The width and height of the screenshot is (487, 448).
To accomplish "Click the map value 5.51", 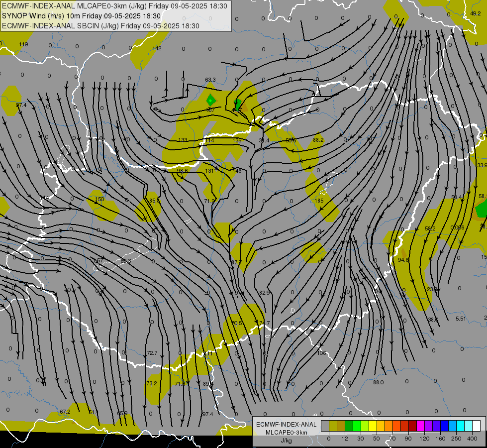I will pos(461,319).
